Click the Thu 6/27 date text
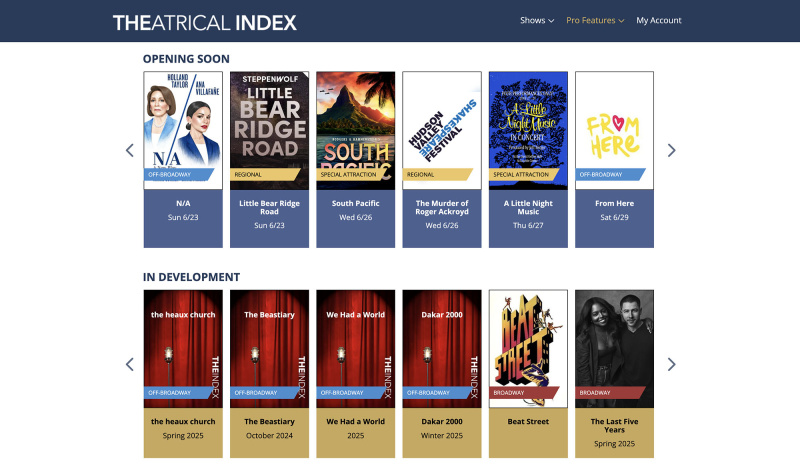 pyautogui.click(x=528, y=226)
